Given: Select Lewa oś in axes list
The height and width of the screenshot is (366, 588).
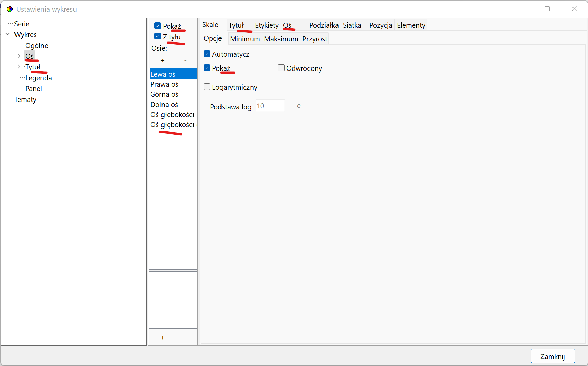Looking at the screenshot, I should [x=173, y=74].
